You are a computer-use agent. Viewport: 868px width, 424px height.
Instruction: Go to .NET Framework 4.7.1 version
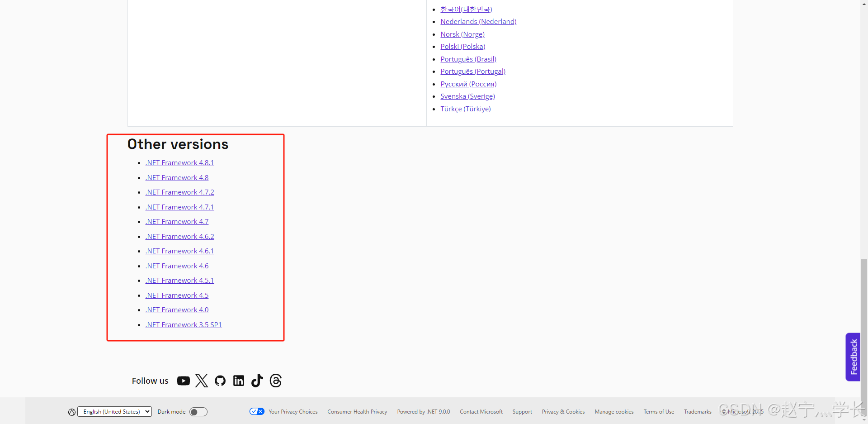click(180, 207)
